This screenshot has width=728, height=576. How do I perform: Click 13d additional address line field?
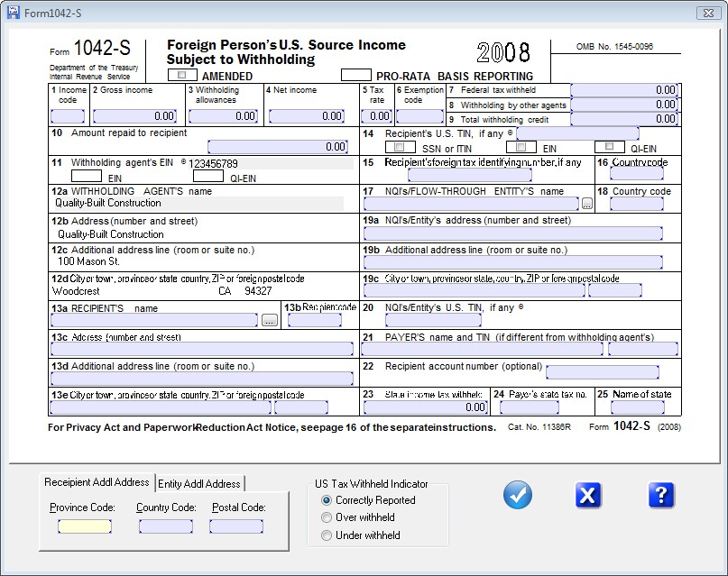coord(202,379)
